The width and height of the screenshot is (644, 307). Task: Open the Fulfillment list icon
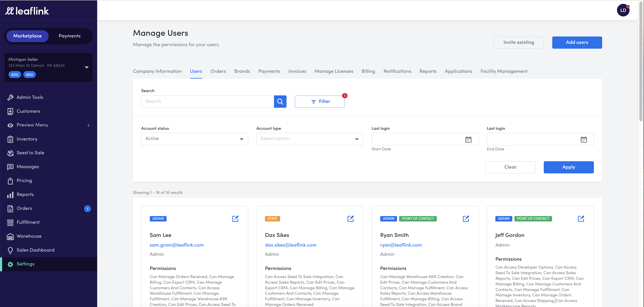tap(10, 222)
